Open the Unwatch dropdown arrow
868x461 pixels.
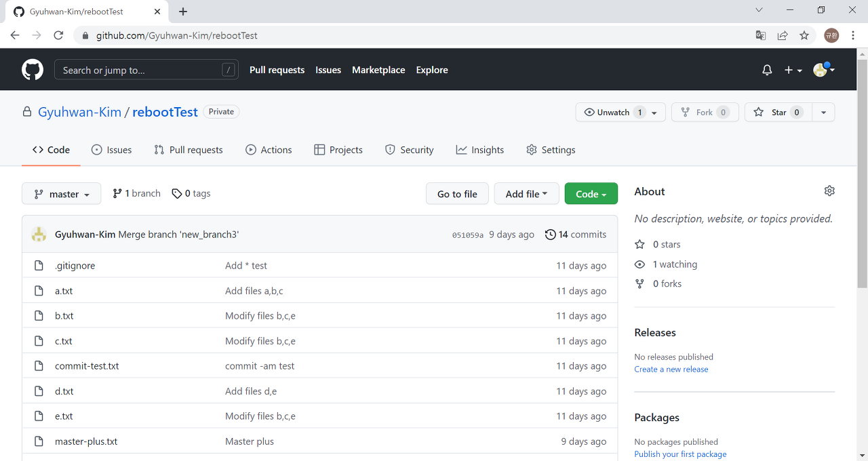654,113
